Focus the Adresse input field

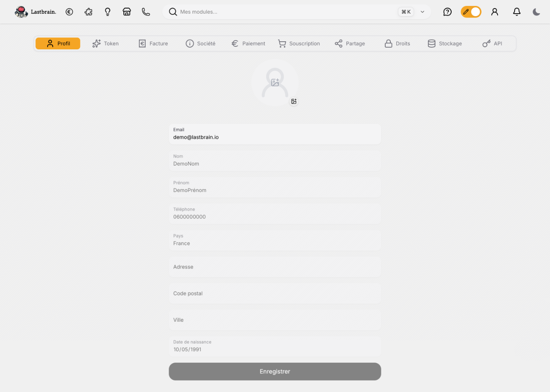click(275, 267)
